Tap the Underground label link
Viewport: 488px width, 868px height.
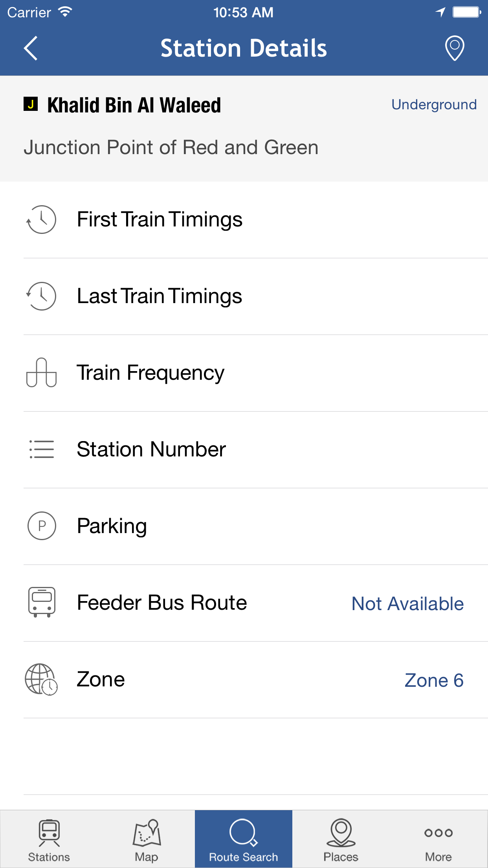pyautogui.click(x=434, y=105)
